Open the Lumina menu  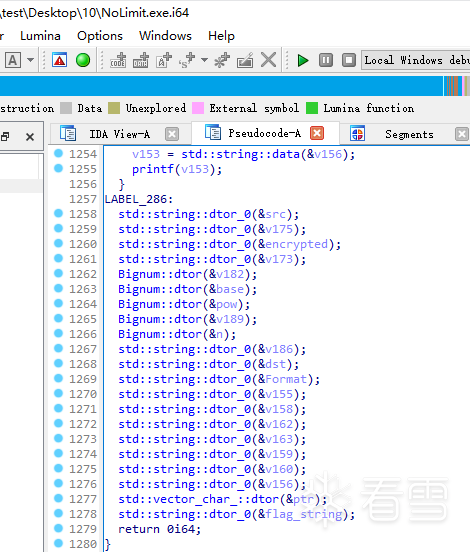(40, 36)
